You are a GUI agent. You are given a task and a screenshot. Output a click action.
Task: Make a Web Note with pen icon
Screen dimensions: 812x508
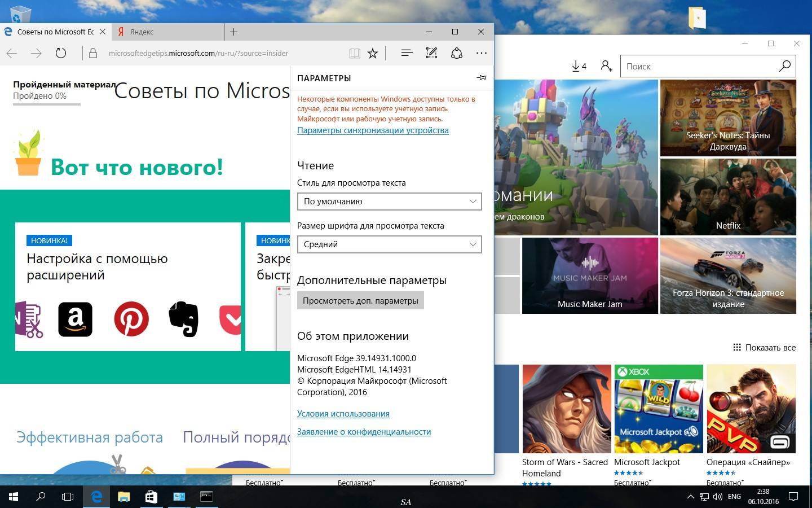click(431, 53)
